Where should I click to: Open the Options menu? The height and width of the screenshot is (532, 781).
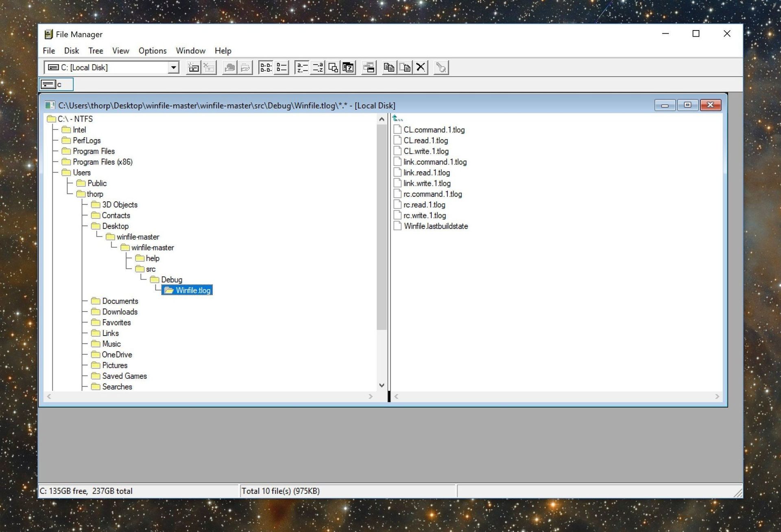pos(153,50)
